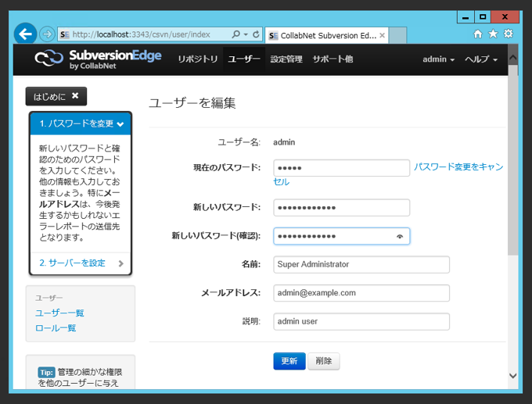Maximize the browser window
Screen dimensions: 532x404
click(x=483, y=17)
